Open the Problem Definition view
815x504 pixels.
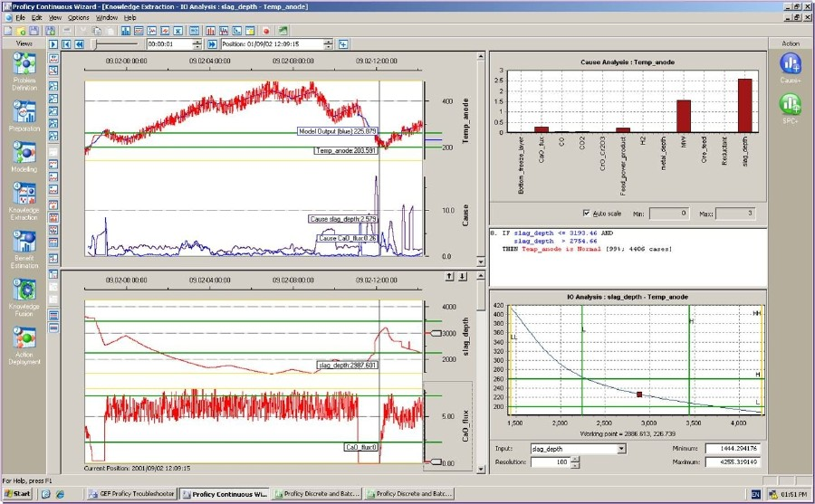pos(24,64)
